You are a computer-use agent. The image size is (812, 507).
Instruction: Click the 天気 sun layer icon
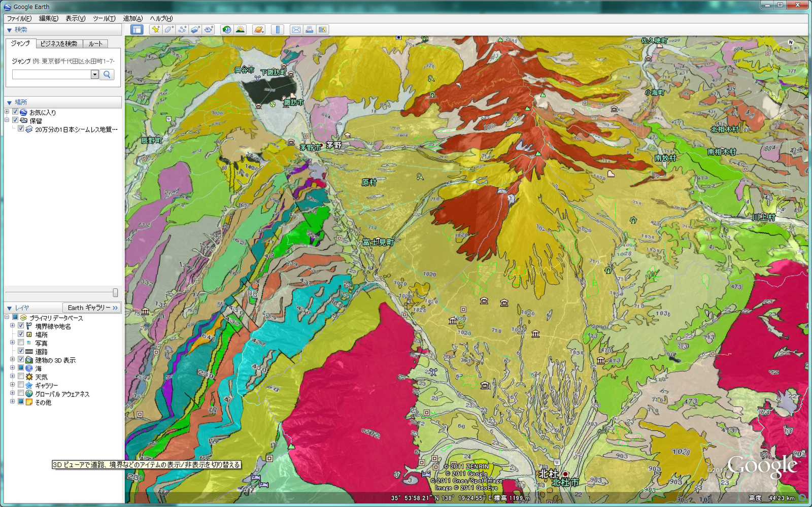tap(29, 377)
